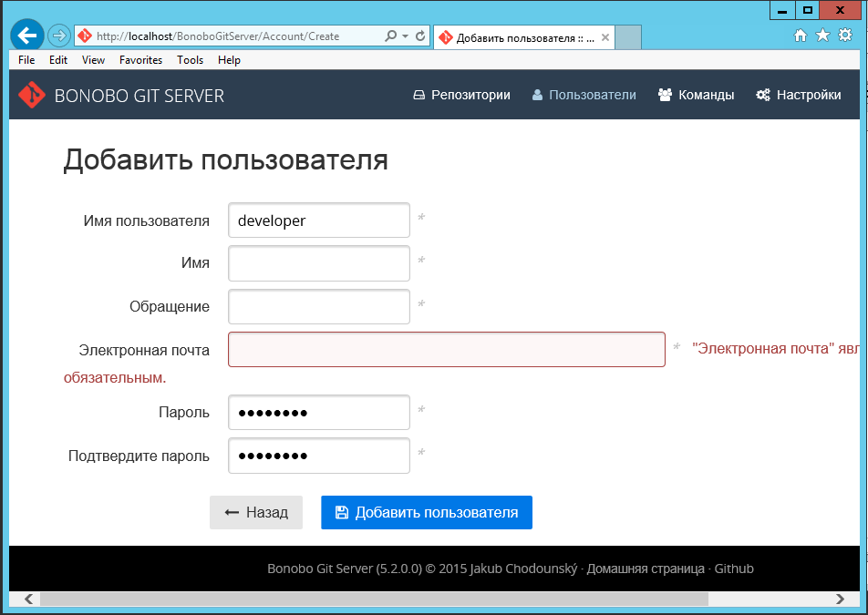Screen dimensions: 868x615
Task: Open Домашняя страница footer link
Action: tap(646, 569)
